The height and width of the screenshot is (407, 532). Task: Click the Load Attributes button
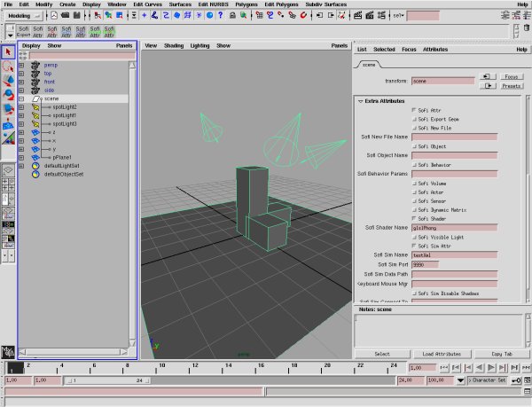coord(442,354)
